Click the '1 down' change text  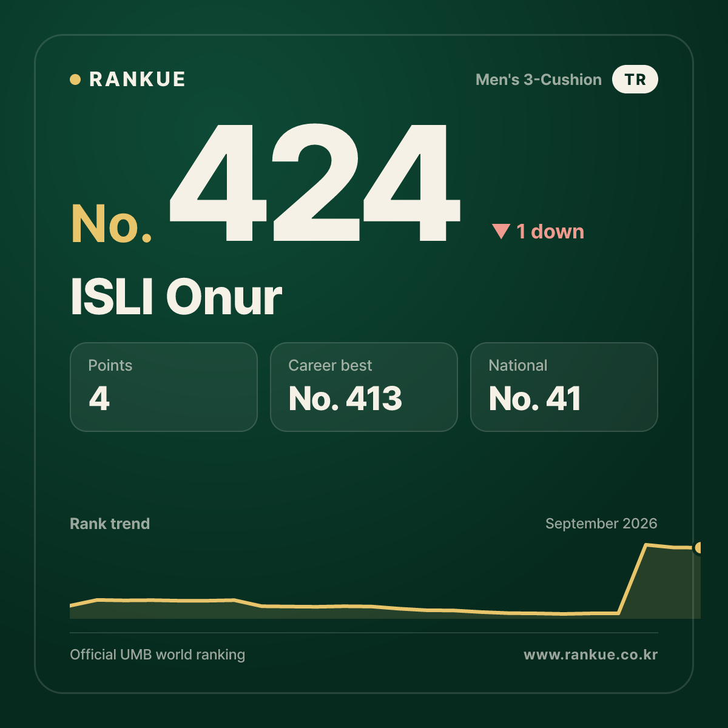[x=550, y=231]
